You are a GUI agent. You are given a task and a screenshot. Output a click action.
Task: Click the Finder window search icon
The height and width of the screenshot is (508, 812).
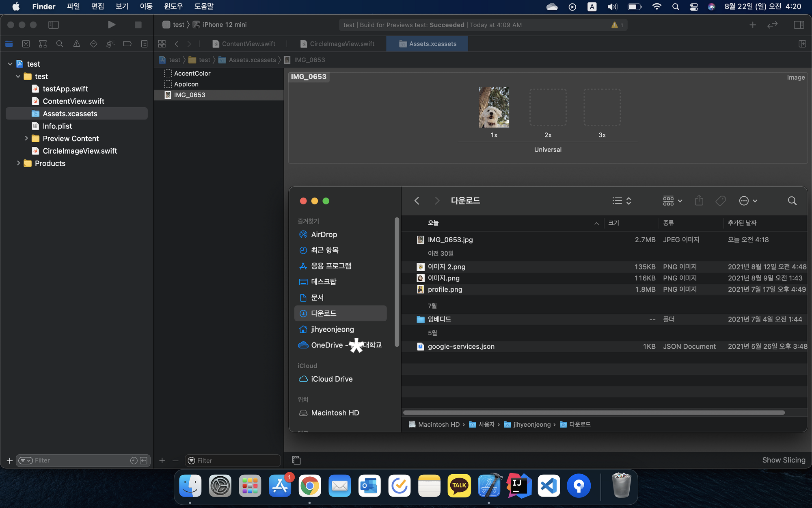(x=792, y=201)
